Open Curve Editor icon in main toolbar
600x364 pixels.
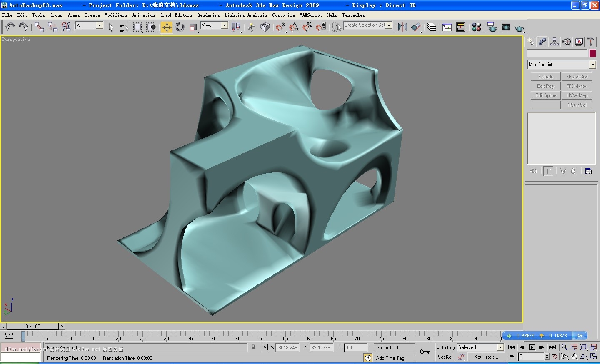pos(447,27)
